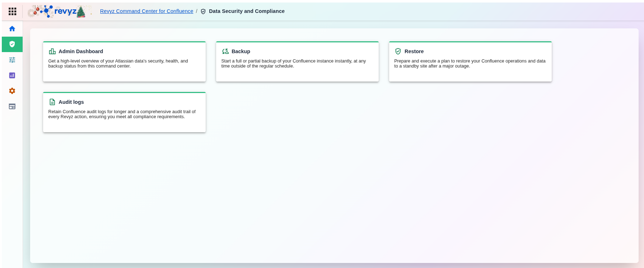Select the shield Data Security sidebar icon
This screenshot has width=644, height=268.
point(12,44)
